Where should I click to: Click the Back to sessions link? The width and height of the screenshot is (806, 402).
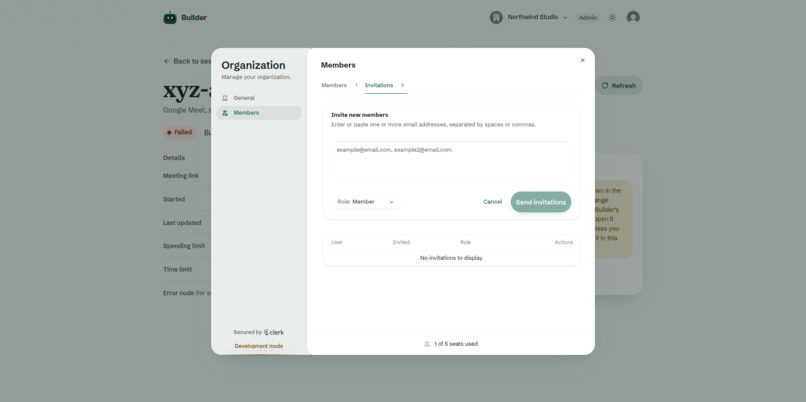188,61
